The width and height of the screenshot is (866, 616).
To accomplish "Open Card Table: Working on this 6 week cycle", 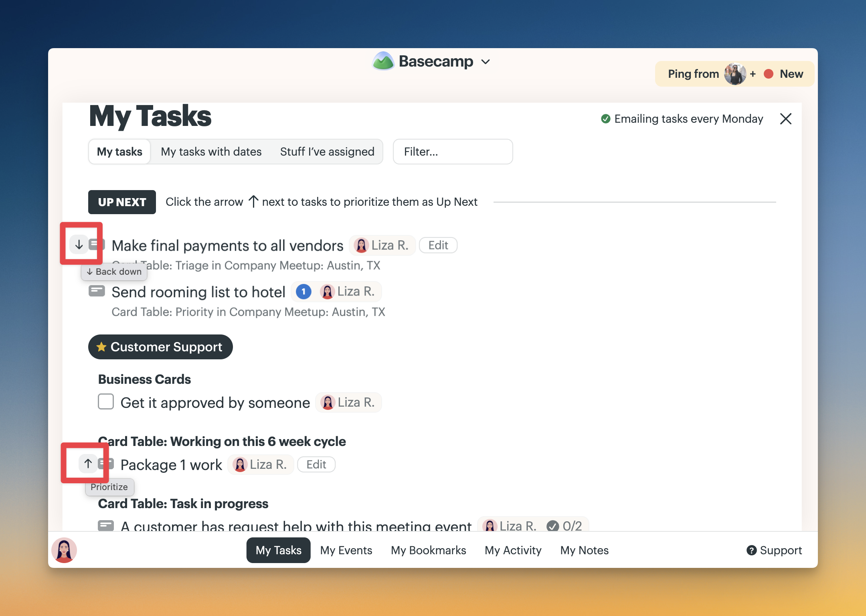I will 222,442.
